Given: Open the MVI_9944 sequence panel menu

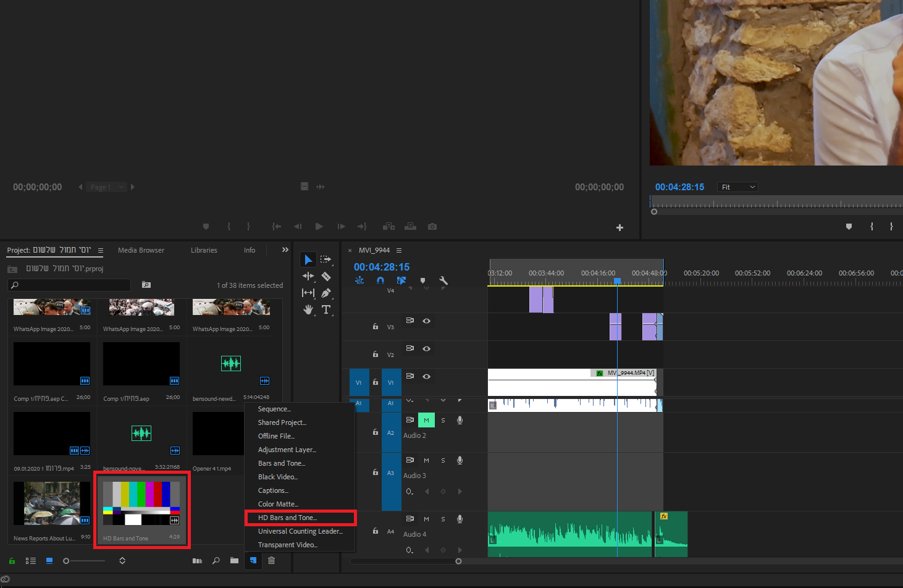Looking at the screenshot, I should pyautogui.click(x=399, y=250).
